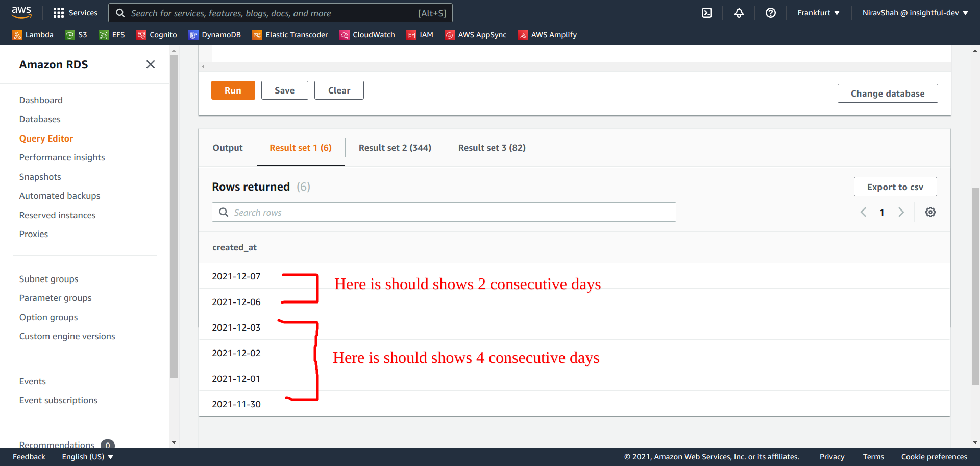Open the NiravShah account dropdown
980x466 pixels.
click(915, 13)
